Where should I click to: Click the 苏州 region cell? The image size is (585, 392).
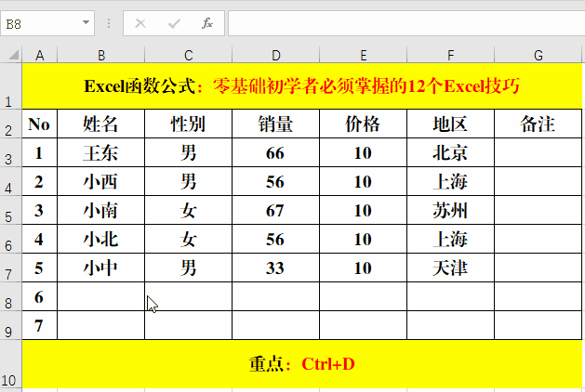(x=450, y=211)
